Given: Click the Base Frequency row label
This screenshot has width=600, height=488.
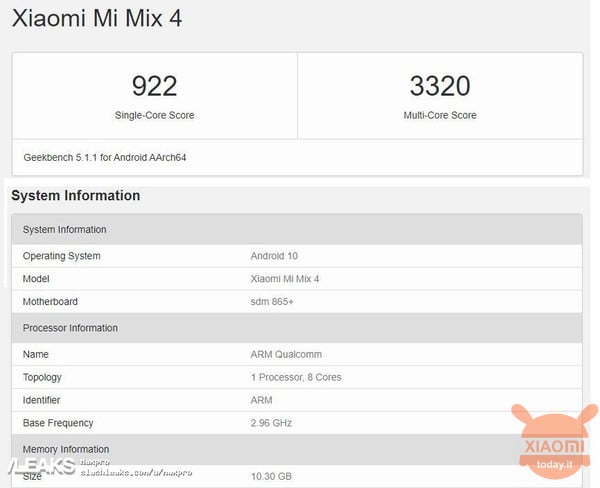Looking at the screenshot, I should 58,423.
